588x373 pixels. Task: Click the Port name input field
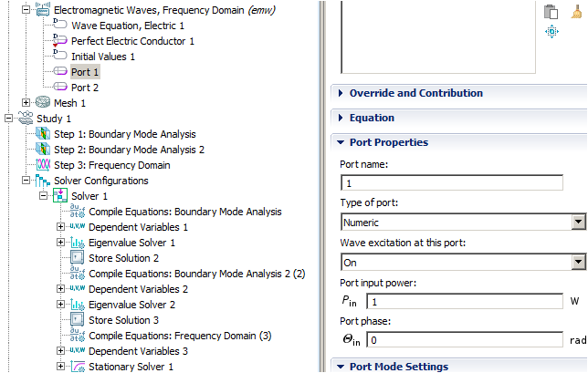[x=451, y=182]
